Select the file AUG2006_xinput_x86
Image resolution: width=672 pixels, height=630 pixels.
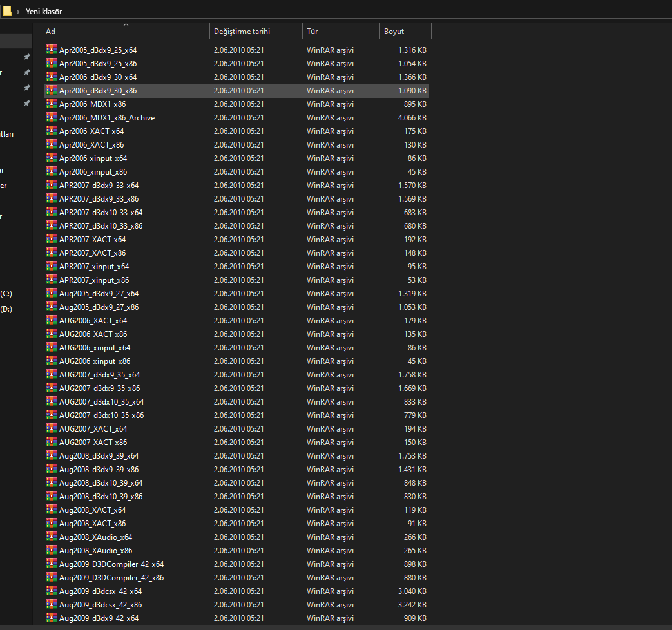tap(236, 361)
